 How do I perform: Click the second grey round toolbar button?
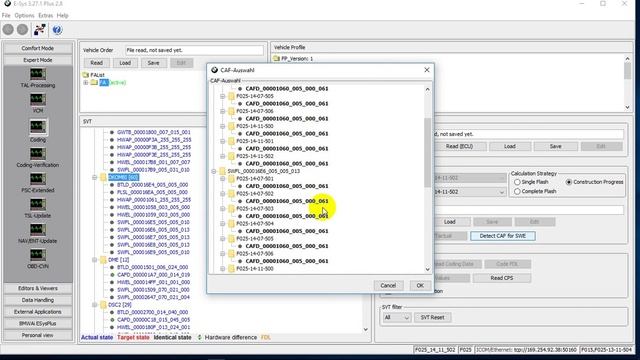point(22,29)
